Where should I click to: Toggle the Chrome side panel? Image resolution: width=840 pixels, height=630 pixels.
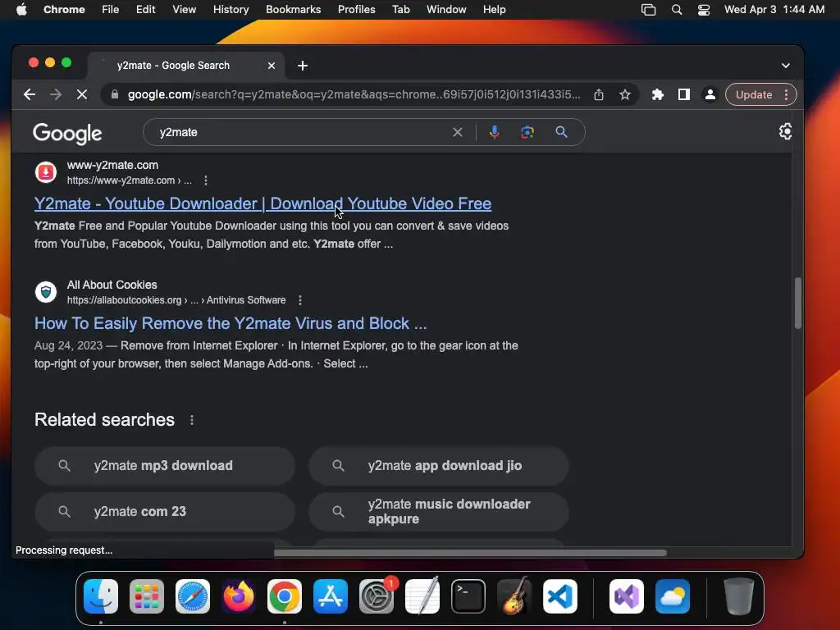tap(683, 95)
